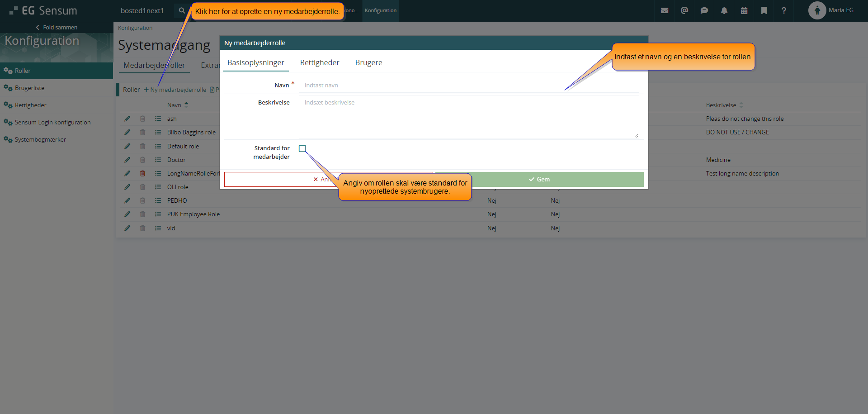
Task: Click the bookmark icon in header
Action: [764, 10]
